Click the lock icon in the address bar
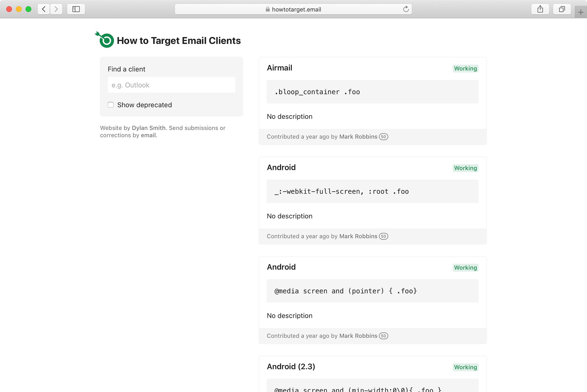This screenshot has width=587, height=392. point(268,9)
